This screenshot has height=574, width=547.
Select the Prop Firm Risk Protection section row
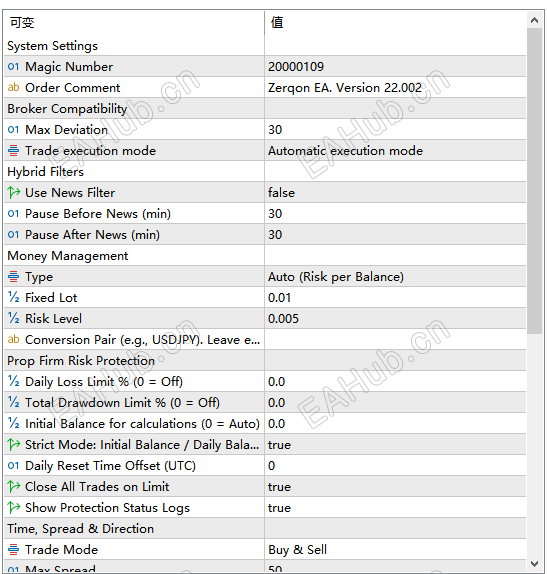(x=265, y=361)
